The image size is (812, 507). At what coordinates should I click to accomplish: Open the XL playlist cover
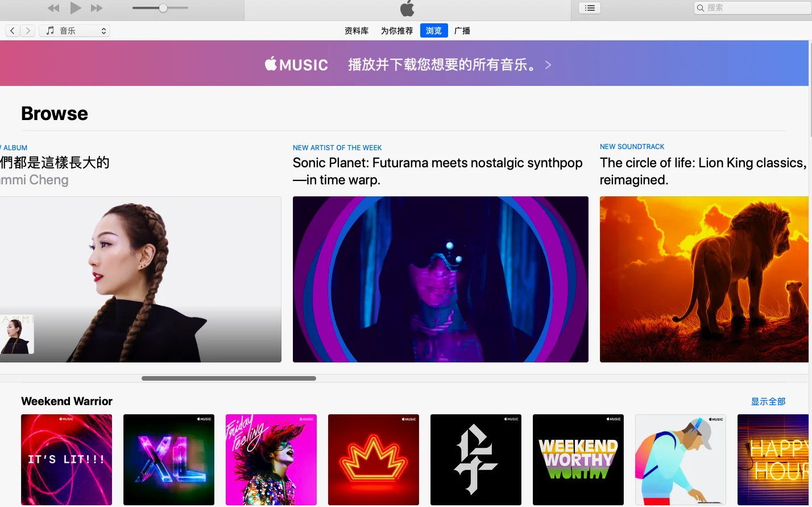[169, 460]
